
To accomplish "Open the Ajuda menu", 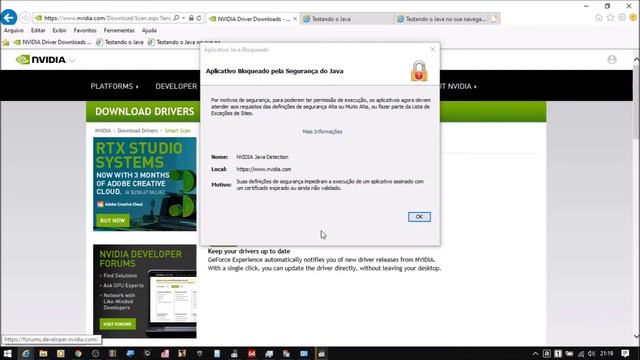I will (x=149, y=30).
